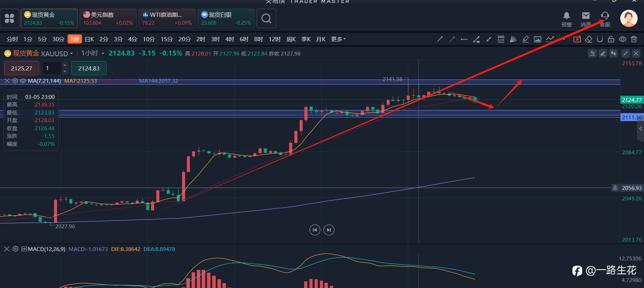Delete drawings with the trash icon
Screen dimensions: 644x288
pyautogui.click(x=634, y=39)
